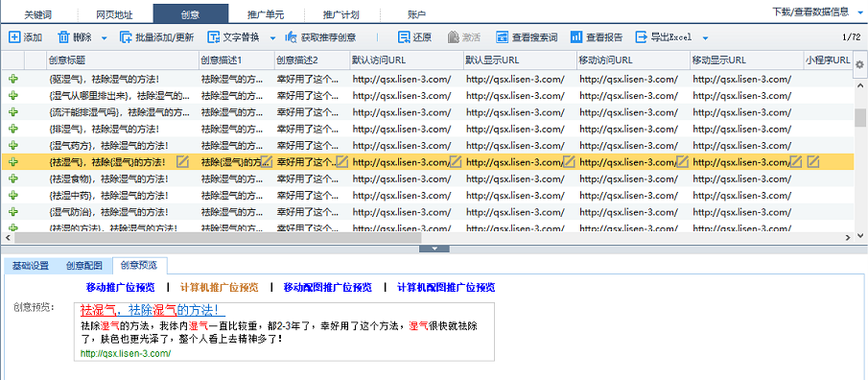Image resolution: width=868 pixels, height=380 pixels.
Task: Expand the 导出Excel dropdown arrow
Action: click(705, 37)
